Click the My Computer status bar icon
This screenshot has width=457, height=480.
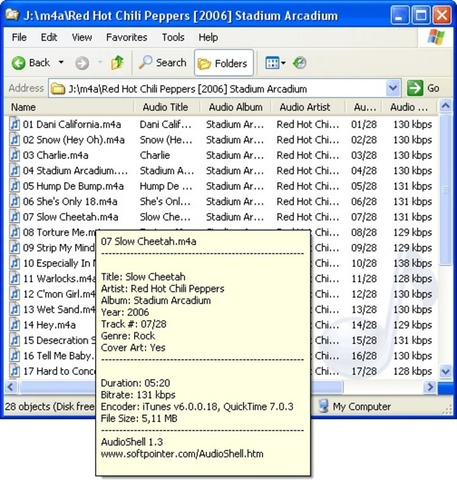tap(323, 406)
